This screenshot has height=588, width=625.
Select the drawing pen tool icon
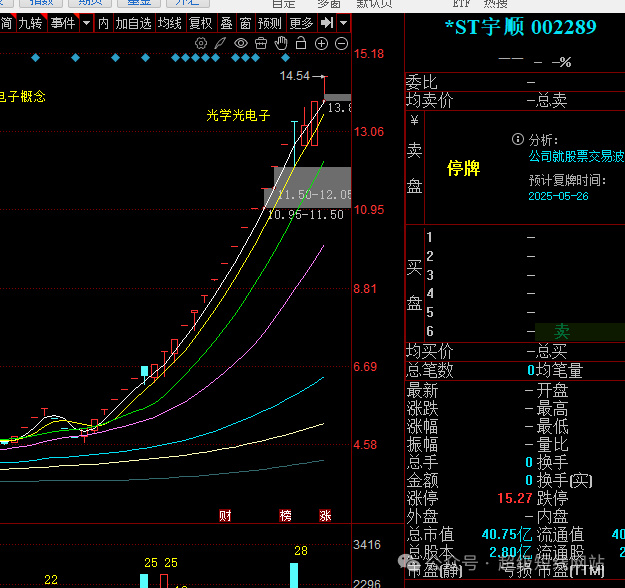[220, 43]
